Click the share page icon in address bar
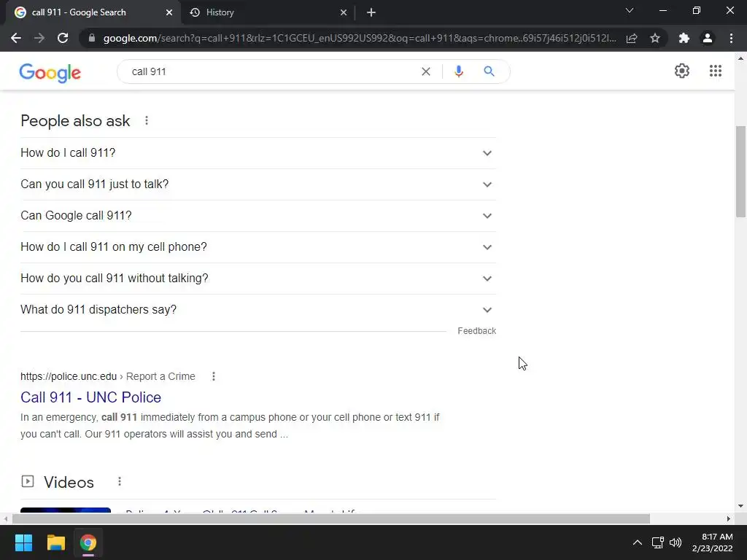The image size is (747, 560). [x=632, y=38]
